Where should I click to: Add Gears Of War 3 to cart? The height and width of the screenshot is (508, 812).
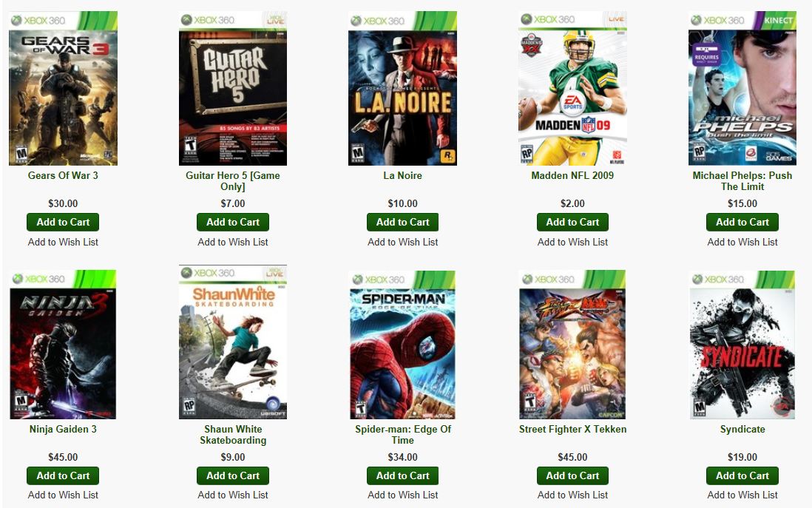click(63, 222)
